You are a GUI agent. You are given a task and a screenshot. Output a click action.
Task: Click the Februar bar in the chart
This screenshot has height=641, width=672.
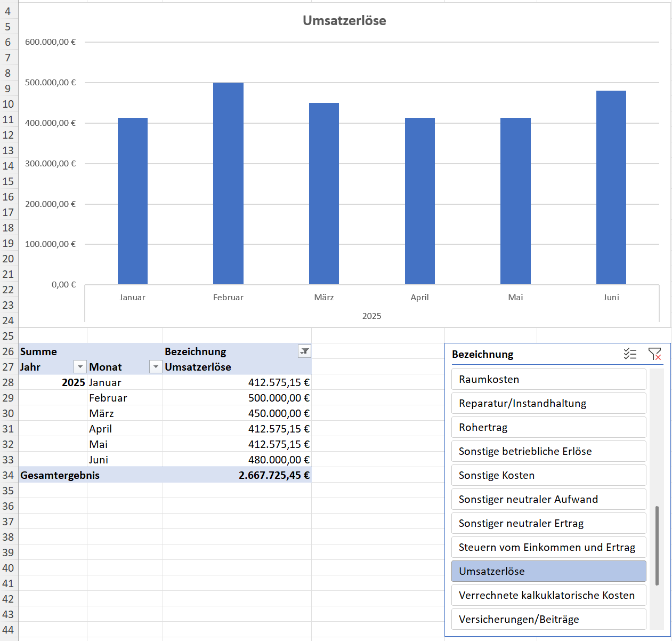(x=228, y=184)
